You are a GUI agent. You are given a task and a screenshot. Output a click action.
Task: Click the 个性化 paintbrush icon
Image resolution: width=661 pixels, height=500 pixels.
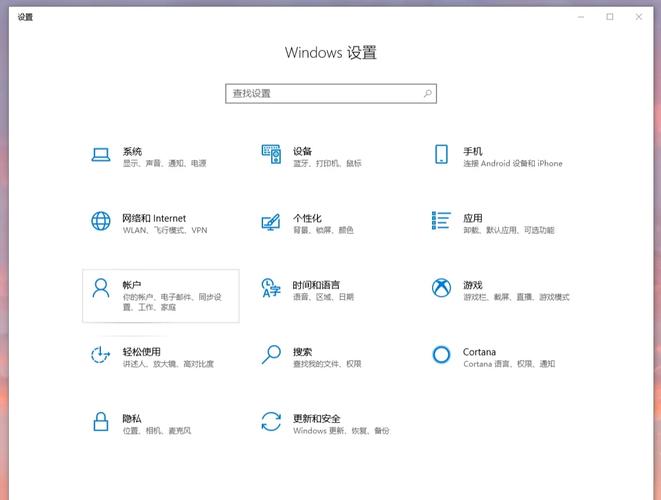tap(271, 222)
